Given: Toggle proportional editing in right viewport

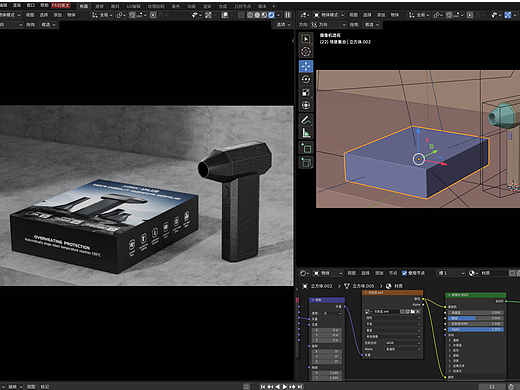Looking at the screenshot, I should [x=470, y=15].
